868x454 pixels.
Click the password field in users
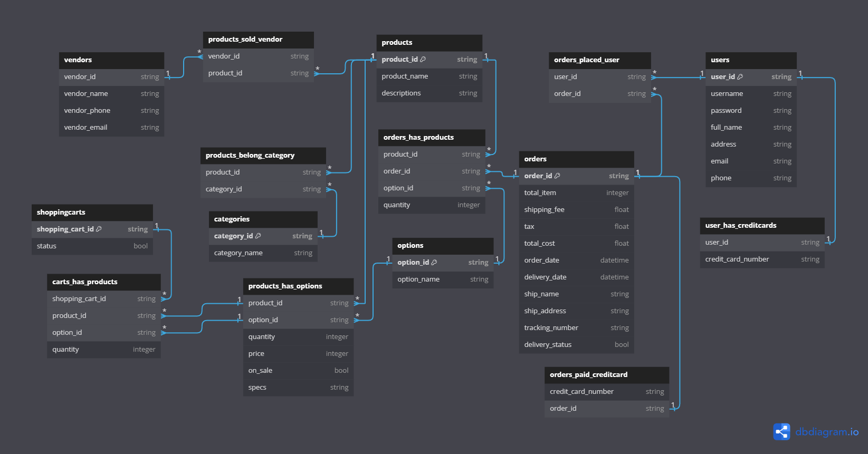tap(751, 111)
